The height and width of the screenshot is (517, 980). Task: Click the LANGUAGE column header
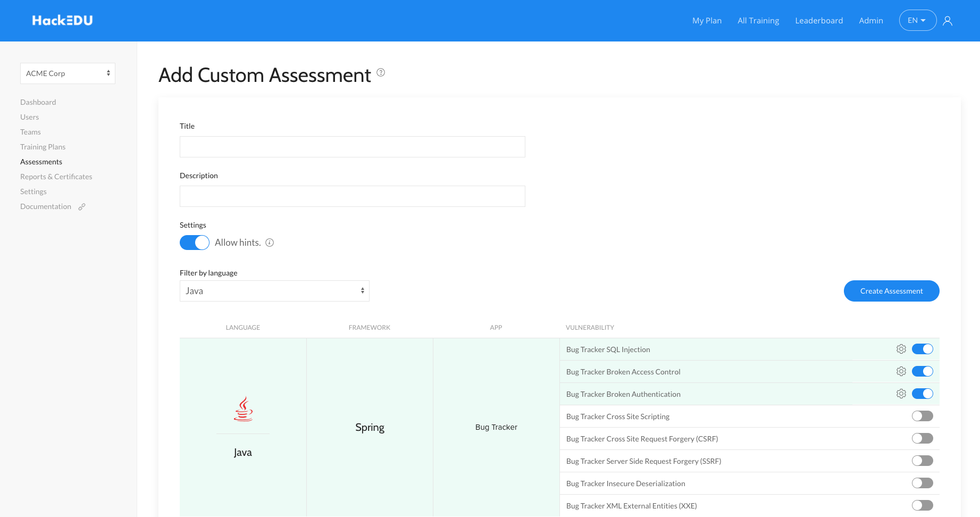tap(243, 328)
